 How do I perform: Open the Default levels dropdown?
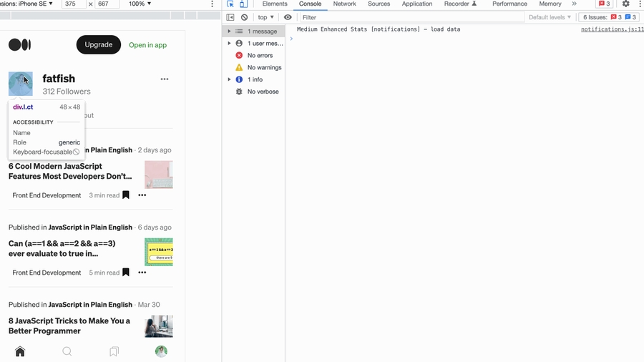pyautogui.click(x=550, y=17)
